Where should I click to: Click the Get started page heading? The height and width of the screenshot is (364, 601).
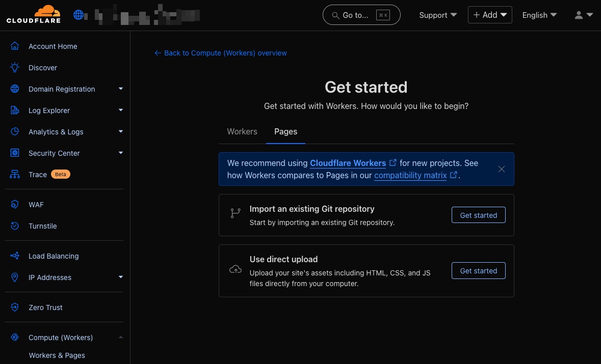tap(366, 87)
